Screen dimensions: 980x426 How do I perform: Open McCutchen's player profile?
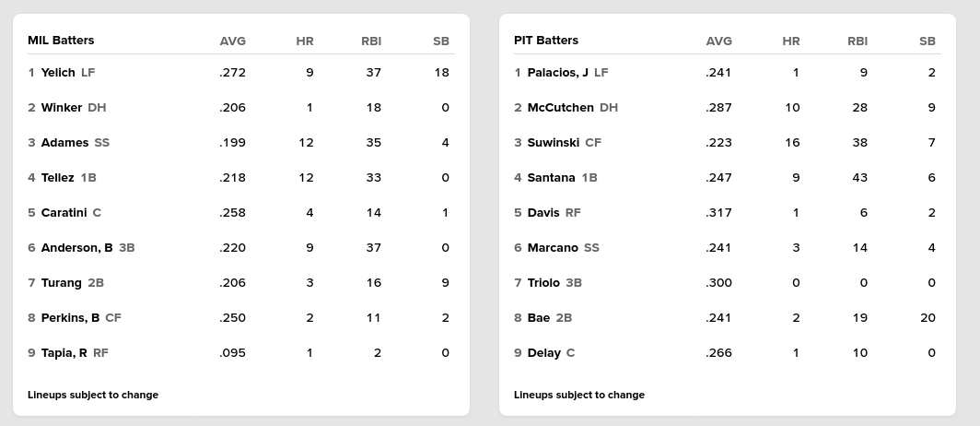pos(560,107)
